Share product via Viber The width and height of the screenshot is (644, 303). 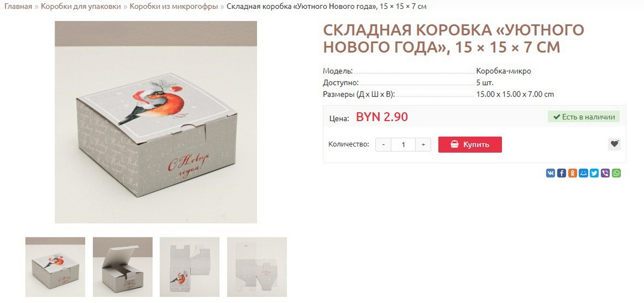(x=605, y=173)
